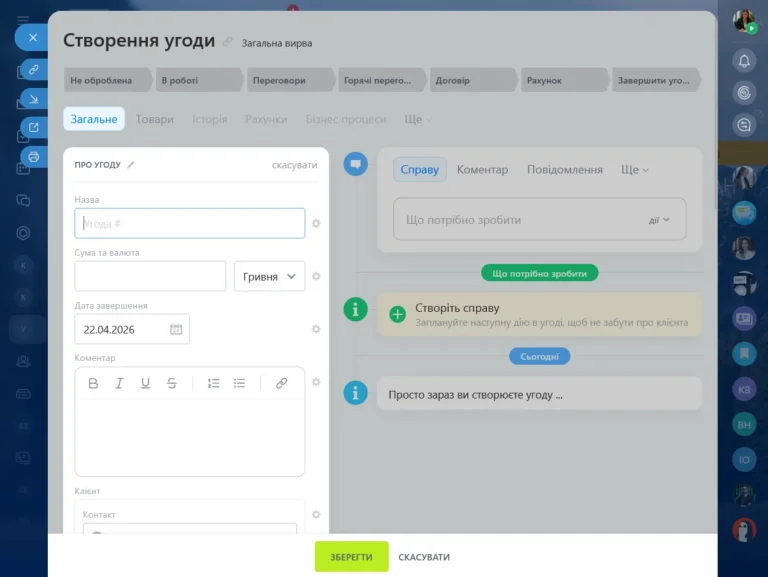Click the green plus Створіть справу icon
The image size is (768, 577).
click(x=397, y=314)
